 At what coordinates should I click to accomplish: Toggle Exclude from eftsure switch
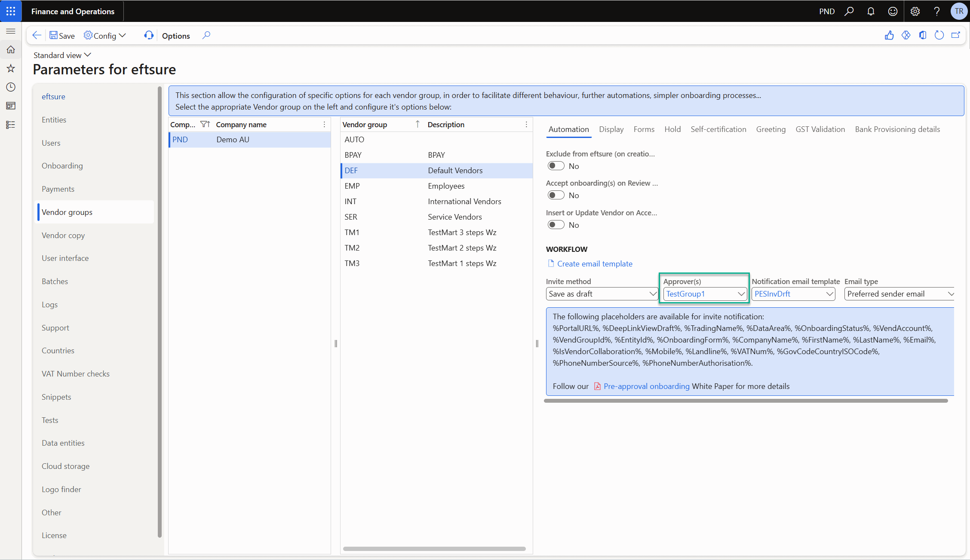pos(556,166)
